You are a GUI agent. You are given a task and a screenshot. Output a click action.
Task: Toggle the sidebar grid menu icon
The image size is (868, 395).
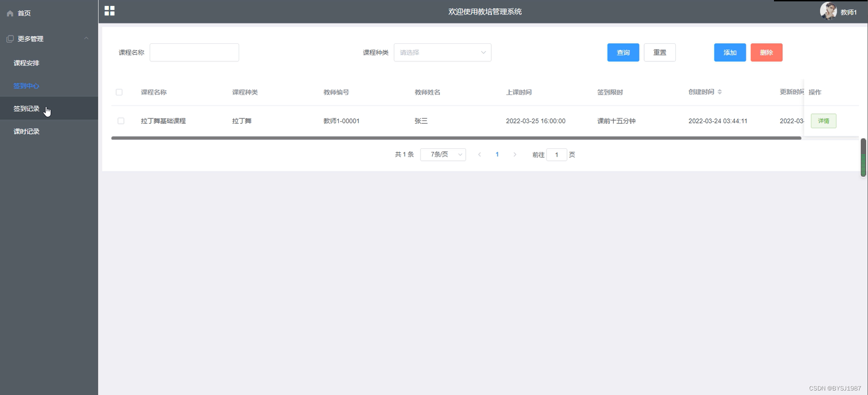pos(109,11)
